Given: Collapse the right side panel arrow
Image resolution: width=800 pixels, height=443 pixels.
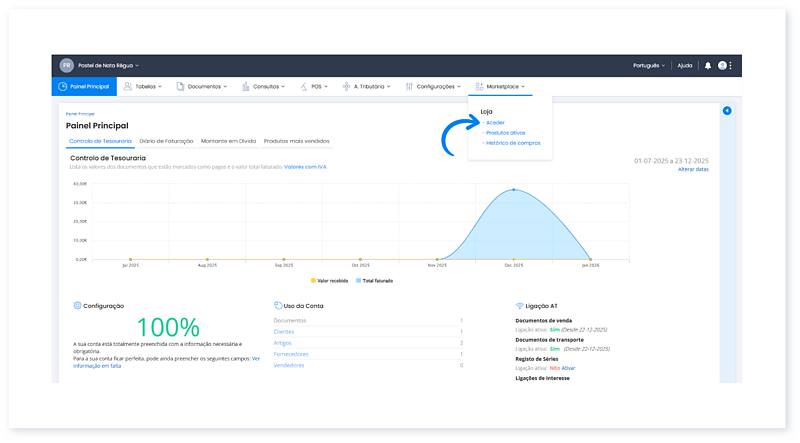Looking at the screenshot, I should pos(727,111).
